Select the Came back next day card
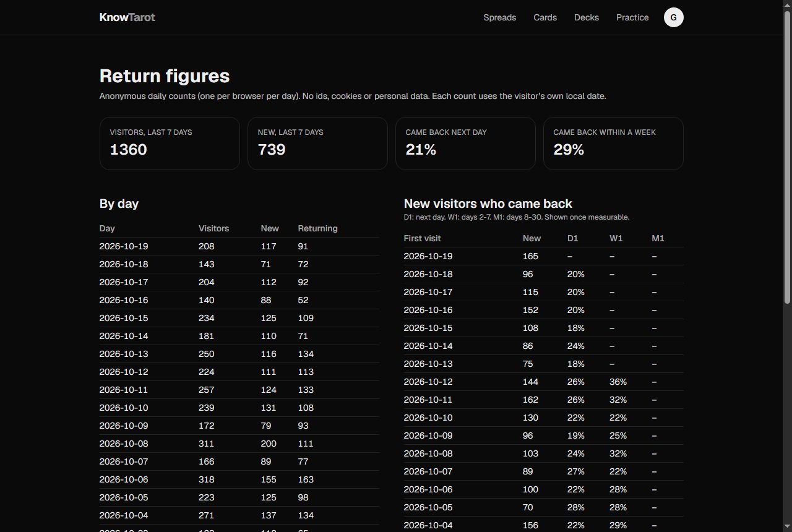792x532 pixels. coord(465,144)
